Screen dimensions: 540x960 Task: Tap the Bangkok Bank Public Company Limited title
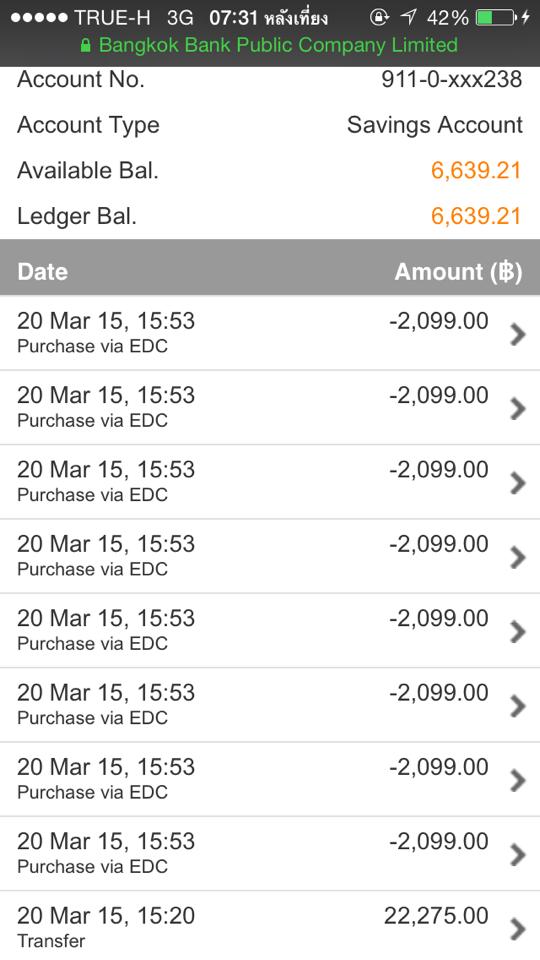click(278, 45)
